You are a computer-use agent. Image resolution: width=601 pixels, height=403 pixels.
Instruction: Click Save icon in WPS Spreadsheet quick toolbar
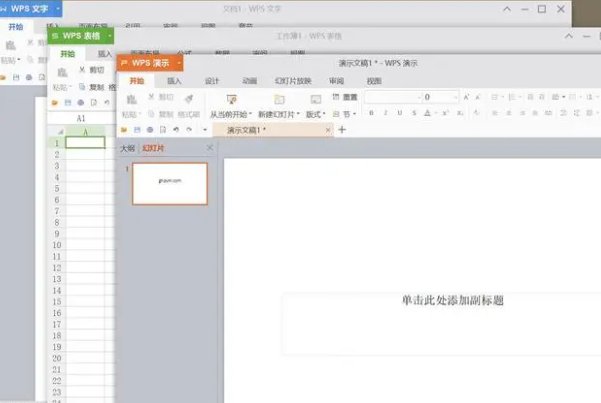tap(68, 103)
